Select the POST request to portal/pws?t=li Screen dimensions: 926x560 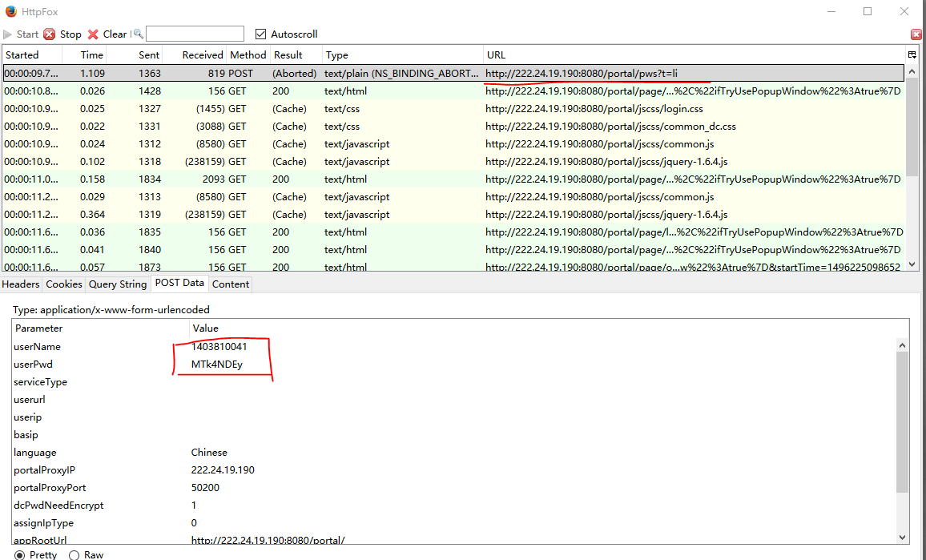[x=453, y=73]
